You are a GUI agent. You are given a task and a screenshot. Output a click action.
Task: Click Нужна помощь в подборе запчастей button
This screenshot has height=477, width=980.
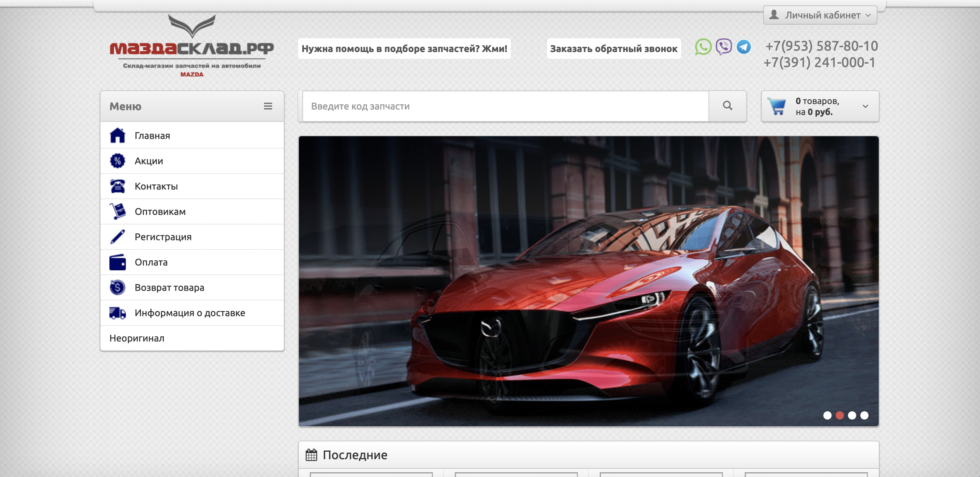pyautogui.click(x=404, y=49)
